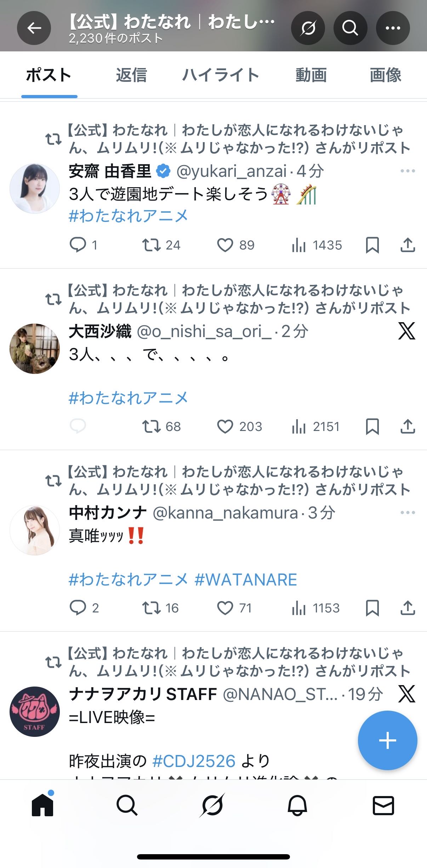Image resolution: width=427 pixels, height=868 pixels.
Task: Bookmark 大西沙織's post
Action: pyautogui.click(x=372, y=426)
